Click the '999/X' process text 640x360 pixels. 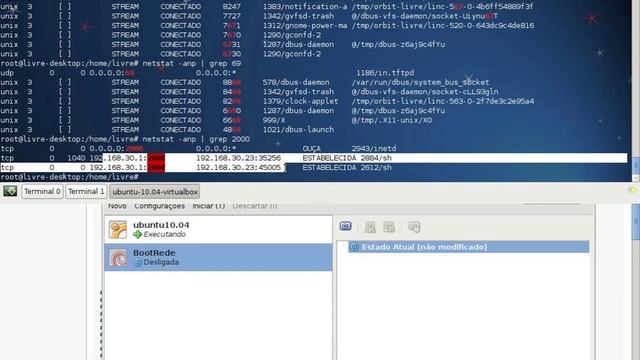(x=274, y=120)
